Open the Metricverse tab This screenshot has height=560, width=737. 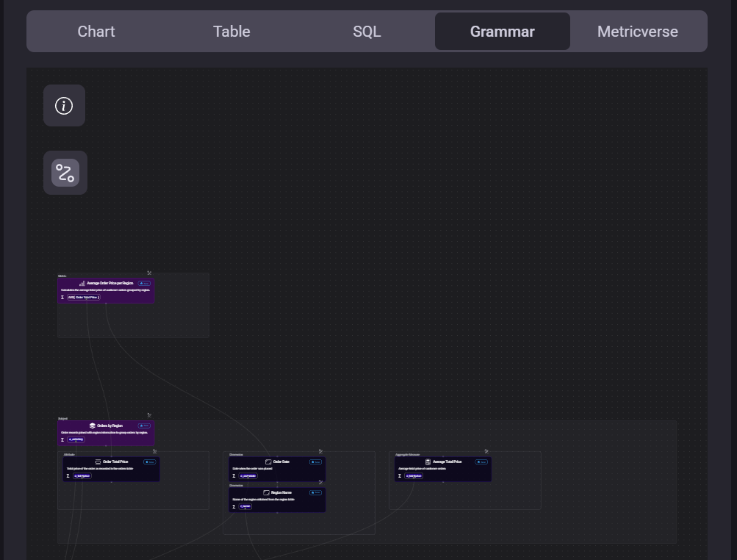point(637,32)
